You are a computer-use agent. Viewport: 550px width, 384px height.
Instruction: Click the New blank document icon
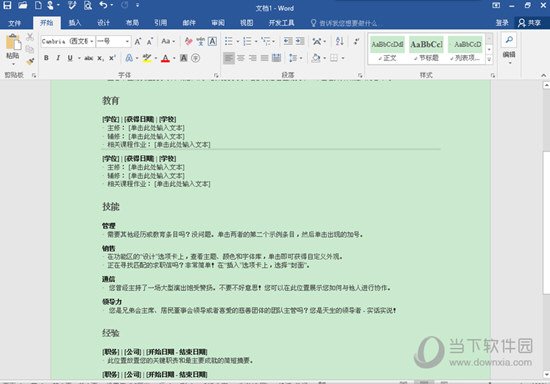(38, 5)
